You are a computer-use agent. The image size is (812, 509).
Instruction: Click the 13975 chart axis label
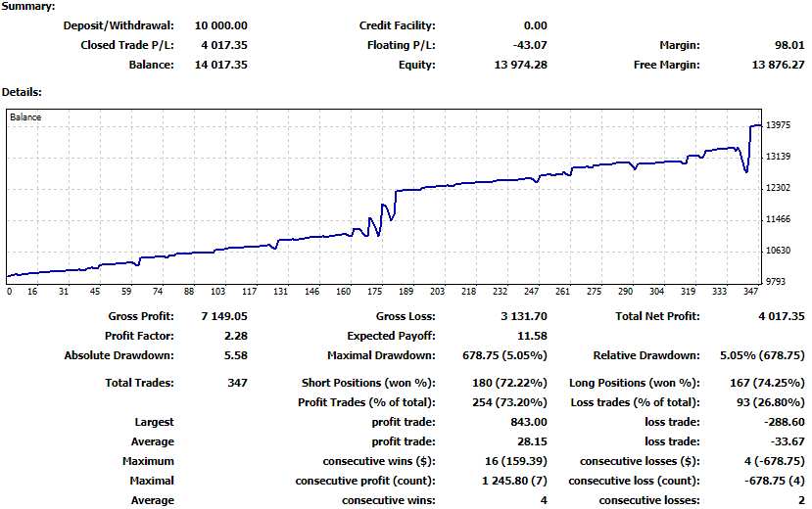click(779, 125)
